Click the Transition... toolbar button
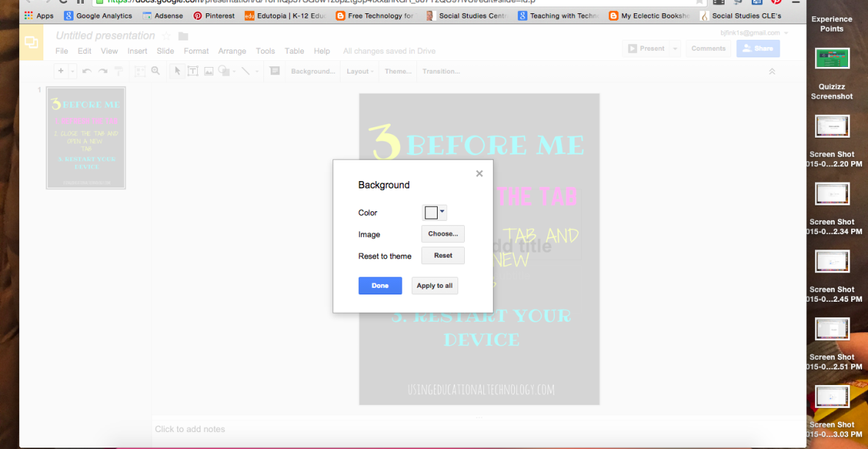 [x=441, y=71]
